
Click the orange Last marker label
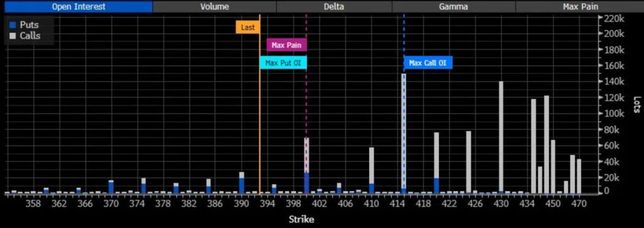pyautogui.click(x=248, y=28)
